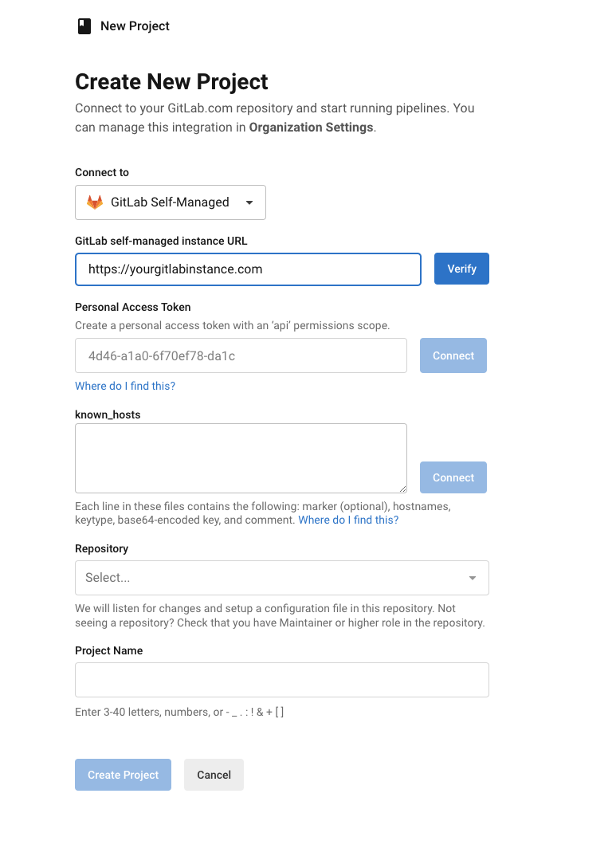Click the Verify button
The width and height of the screenshot is (616, 864).
[461, 269]
